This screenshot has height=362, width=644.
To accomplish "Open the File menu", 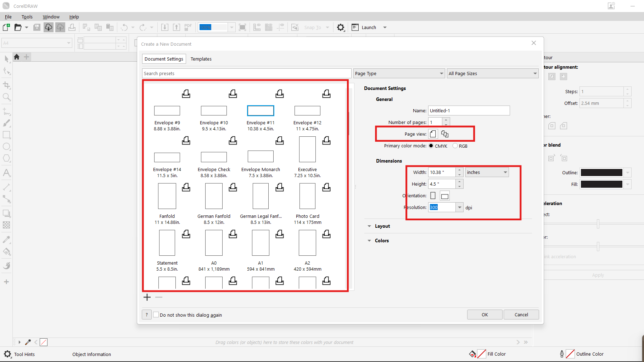I will pyautogui.click(x=8, y=17).
